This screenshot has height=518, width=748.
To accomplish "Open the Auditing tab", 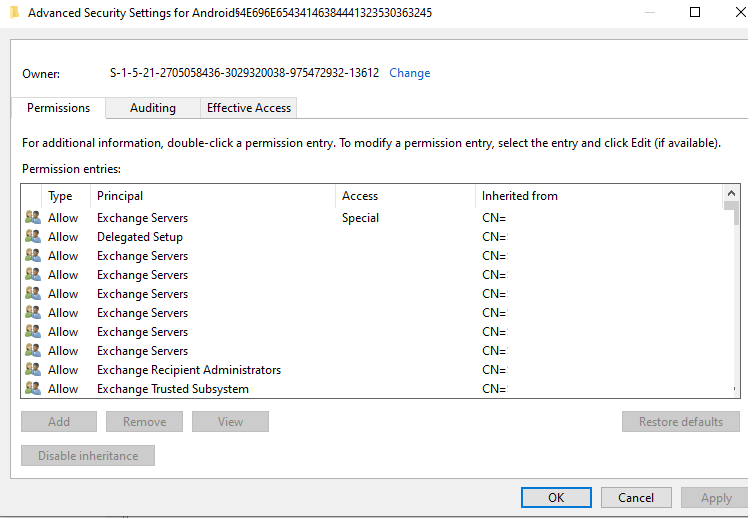I will coord(153,108).
